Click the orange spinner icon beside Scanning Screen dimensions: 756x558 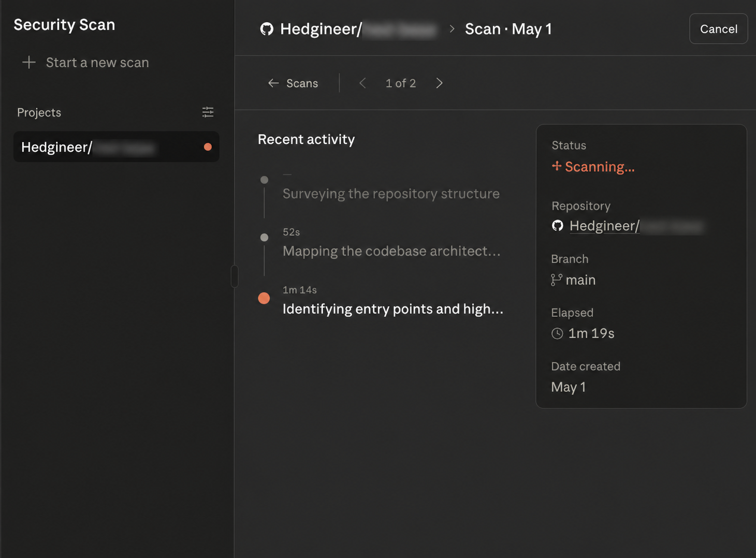(557, 166)
